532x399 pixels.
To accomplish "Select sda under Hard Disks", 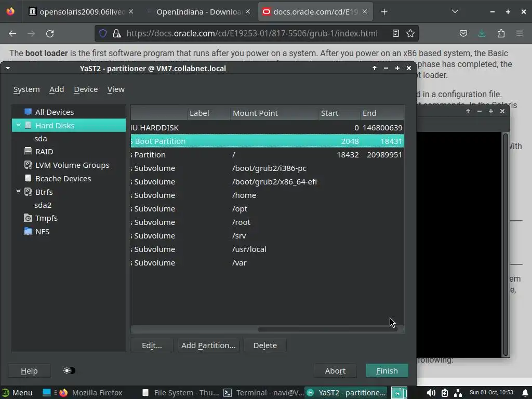I will point(41,138).
